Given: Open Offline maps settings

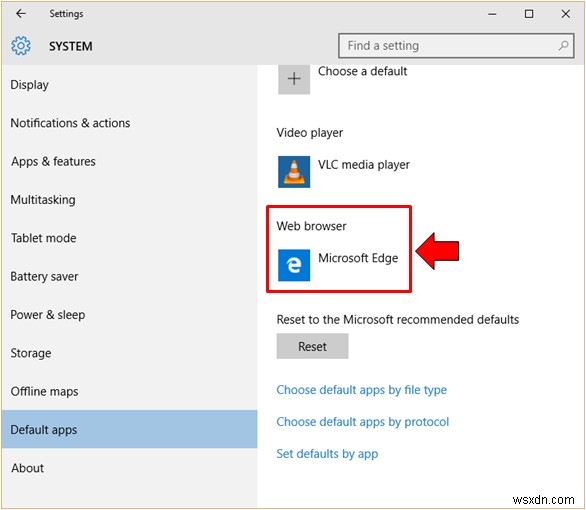Looking at the screenshot, I should click(129, 391).
